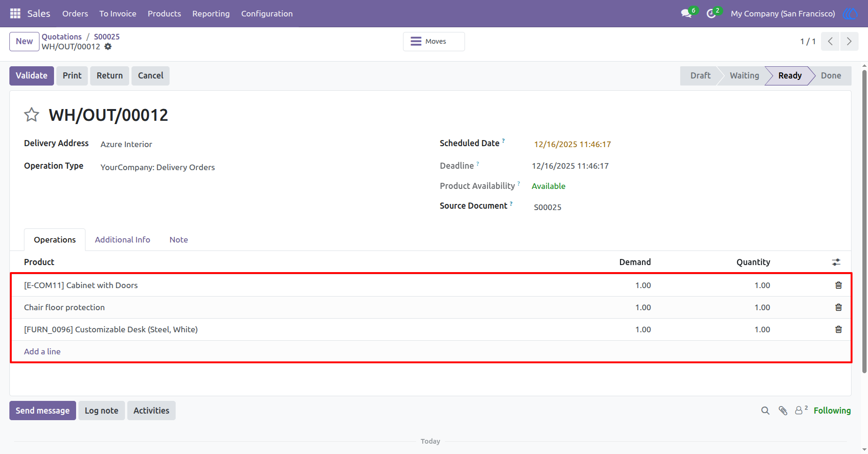Search messages with the magnifier icon
868x454 pixels.
click(x=765, y=411)
